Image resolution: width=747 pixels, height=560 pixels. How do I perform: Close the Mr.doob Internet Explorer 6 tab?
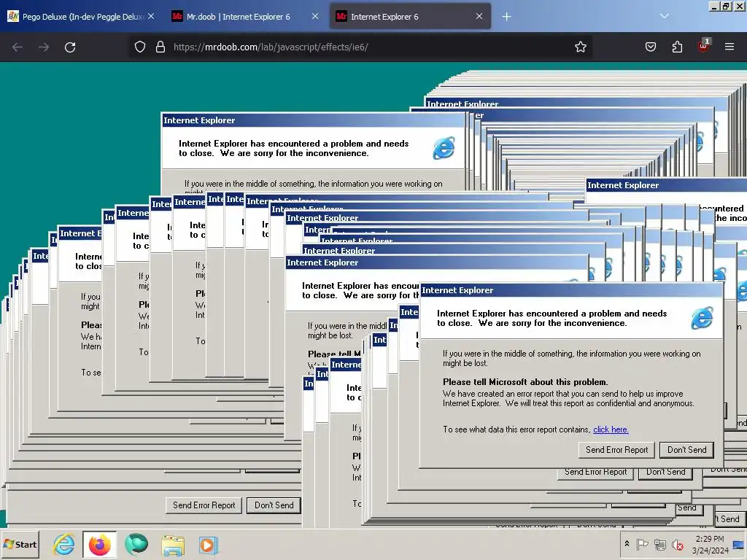point(315,16)
